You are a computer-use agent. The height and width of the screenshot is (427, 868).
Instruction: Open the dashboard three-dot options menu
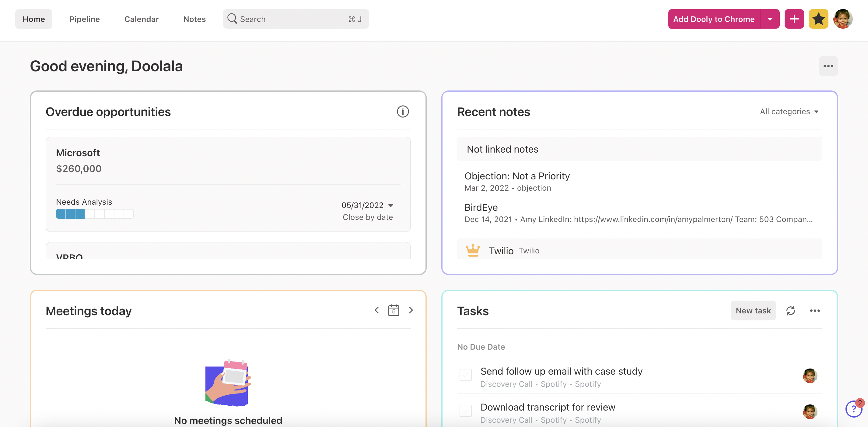(x=828, y=66)
